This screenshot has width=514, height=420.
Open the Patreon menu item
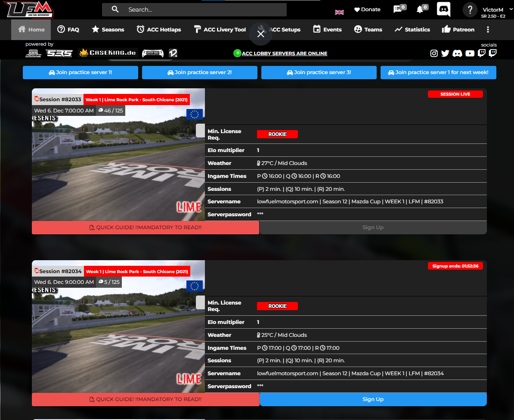458,30
